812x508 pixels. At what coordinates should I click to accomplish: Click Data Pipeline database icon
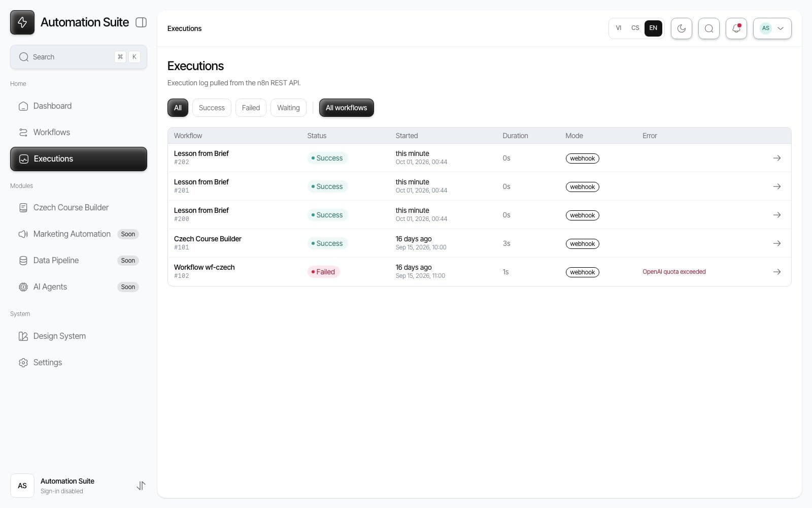pyautogui.click(x=23, y=261)
